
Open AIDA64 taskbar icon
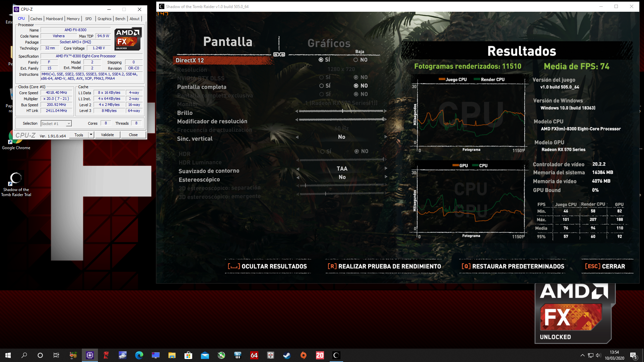[254, 355]
